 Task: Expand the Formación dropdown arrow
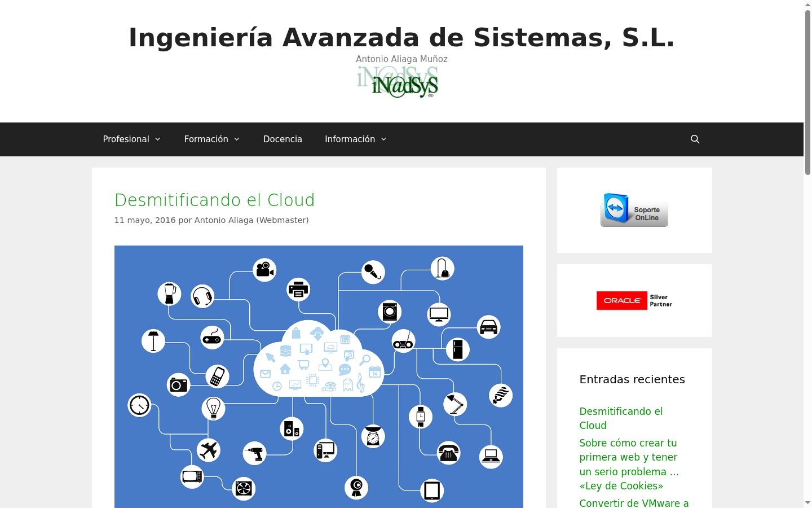click(x=237, y=139)
